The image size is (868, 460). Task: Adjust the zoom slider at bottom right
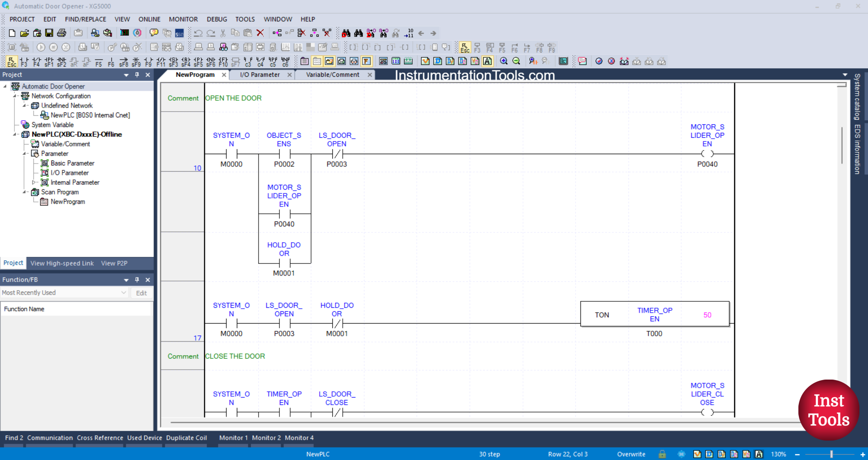(832, 454)
